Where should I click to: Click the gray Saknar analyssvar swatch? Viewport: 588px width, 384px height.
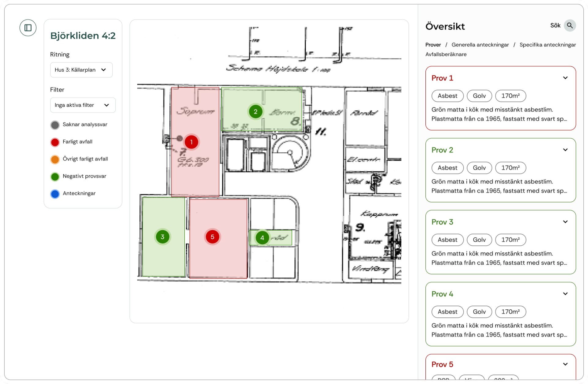55,125
